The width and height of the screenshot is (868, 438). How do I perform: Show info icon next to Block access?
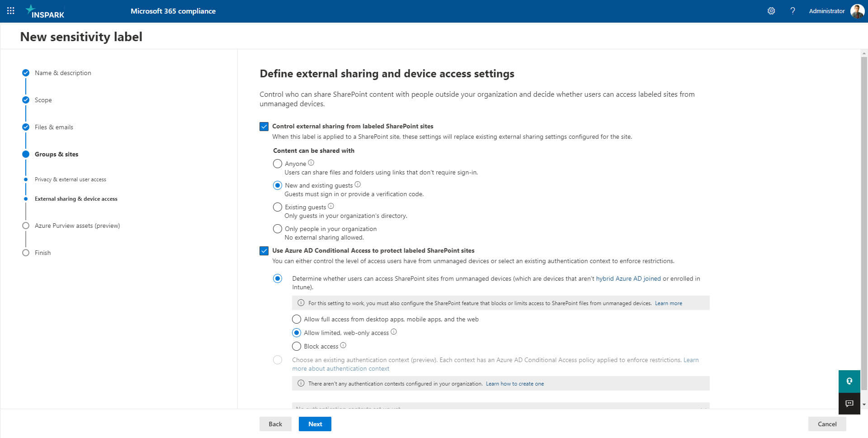pos(343,345)
